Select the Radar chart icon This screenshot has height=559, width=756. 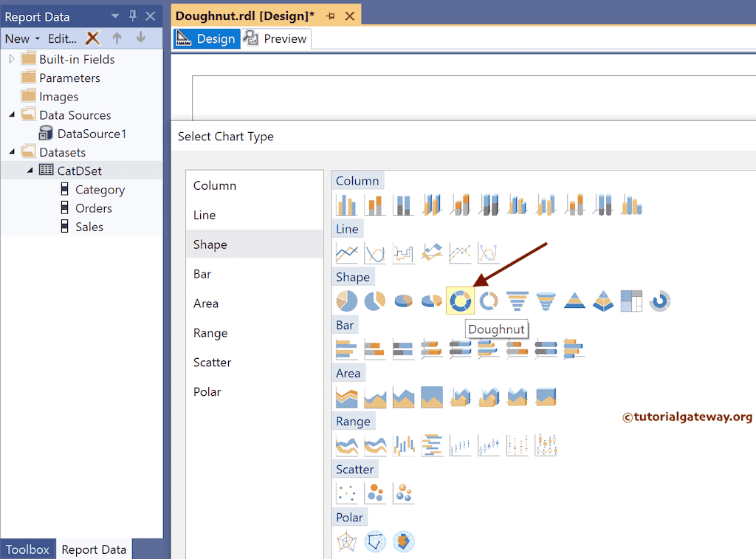click(x=347, y=541)
